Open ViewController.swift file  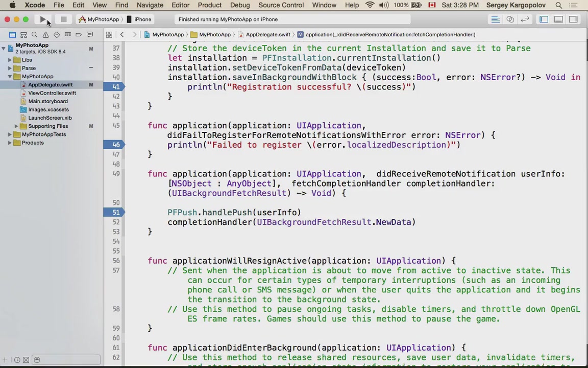point(52,93)
